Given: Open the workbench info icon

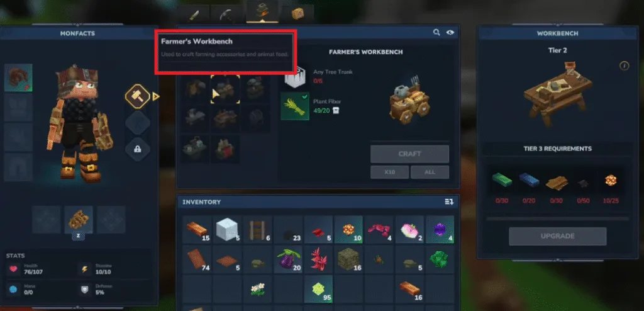Looking at the screenshot, I should tap(625, 65).
